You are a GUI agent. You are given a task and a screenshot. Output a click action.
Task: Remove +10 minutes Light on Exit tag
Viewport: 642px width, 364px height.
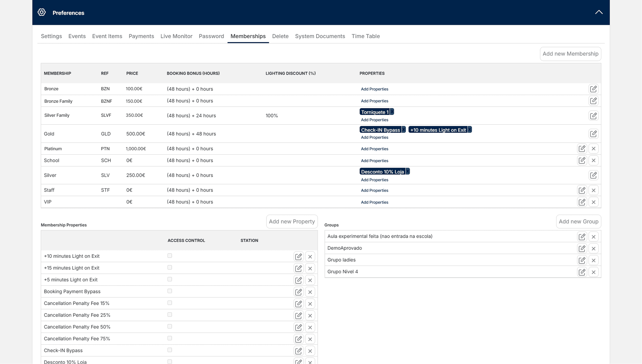coord(470,129)
